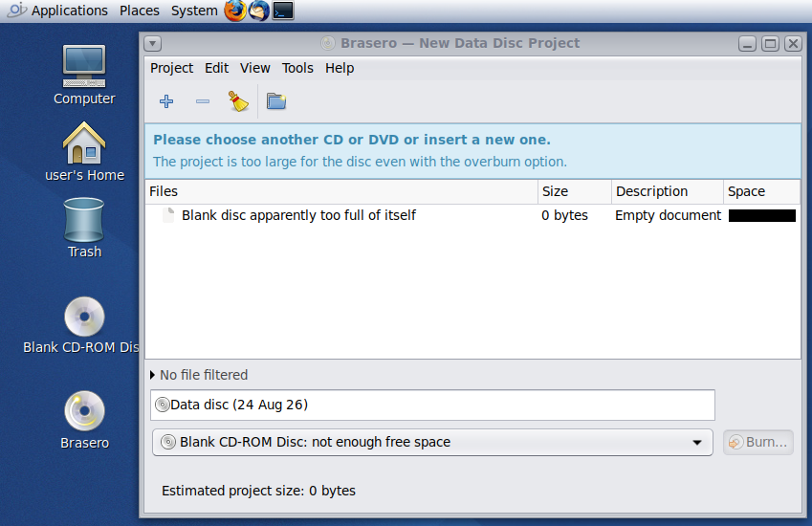Screen dimensions: 812x526
Task: Click 'Estimated project size: 0 bytes' text
Action: pos(258,491)
